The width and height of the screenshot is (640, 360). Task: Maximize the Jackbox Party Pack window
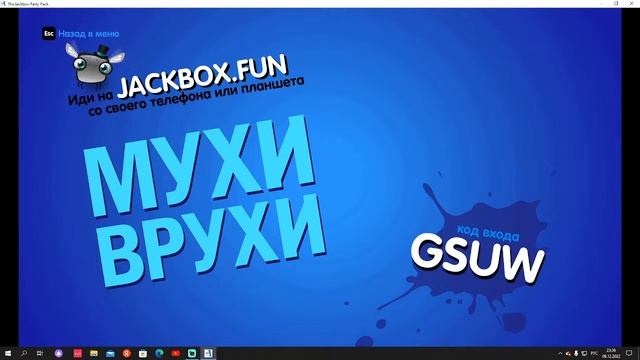[x=616, y=3]
